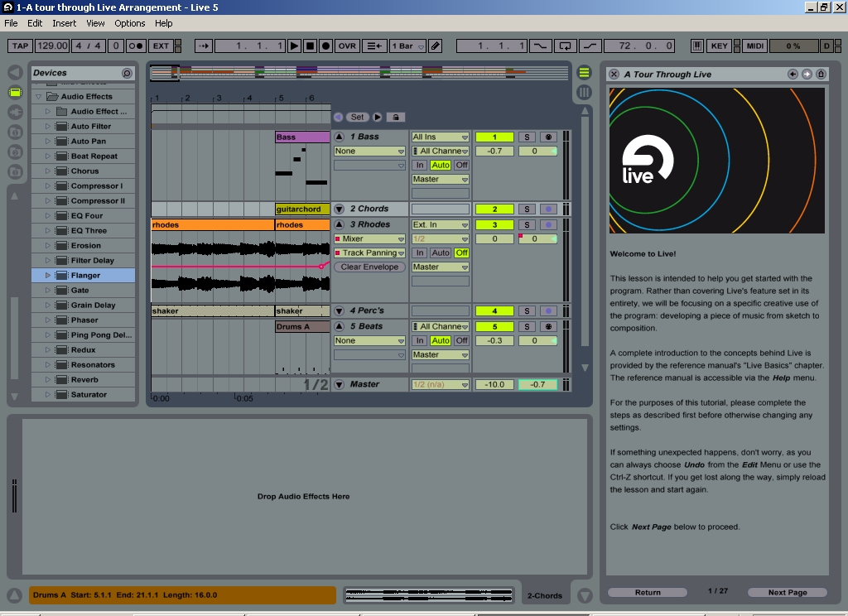Solo the 3 Rhodes track
The height and width of the screenshot is (616, 848).
click(527, 224)
